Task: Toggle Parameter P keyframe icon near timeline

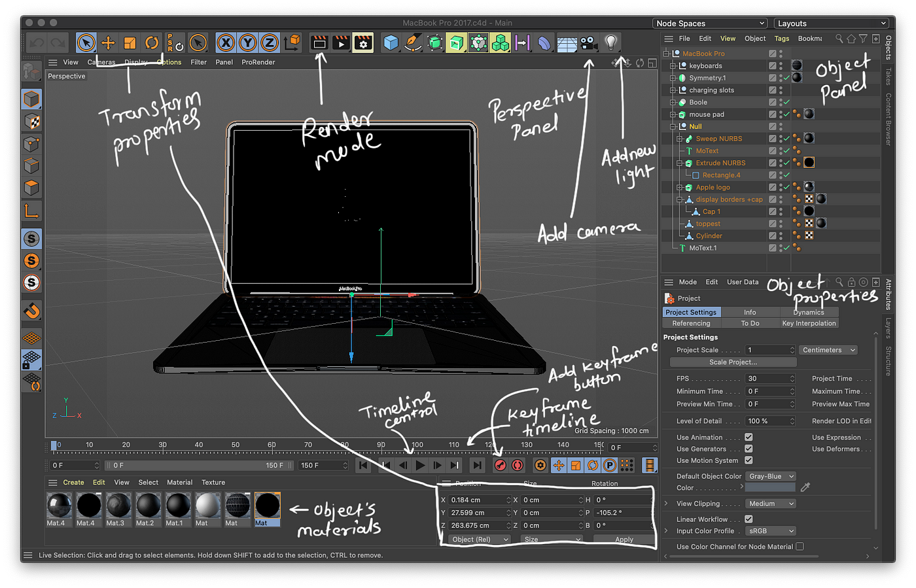Action: click(x=609, y=465)
